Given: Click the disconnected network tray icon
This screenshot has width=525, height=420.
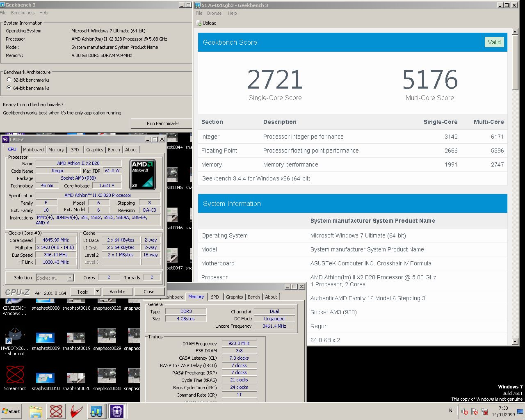Looking at the screenshot, I should click(x=484, y=411).
